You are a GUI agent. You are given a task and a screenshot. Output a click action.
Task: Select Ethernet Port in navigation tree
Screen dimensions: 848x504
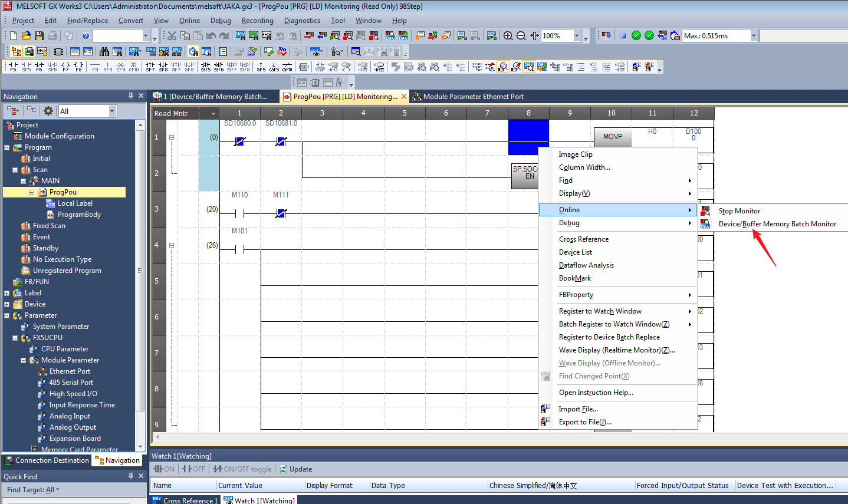pos(70,371)
